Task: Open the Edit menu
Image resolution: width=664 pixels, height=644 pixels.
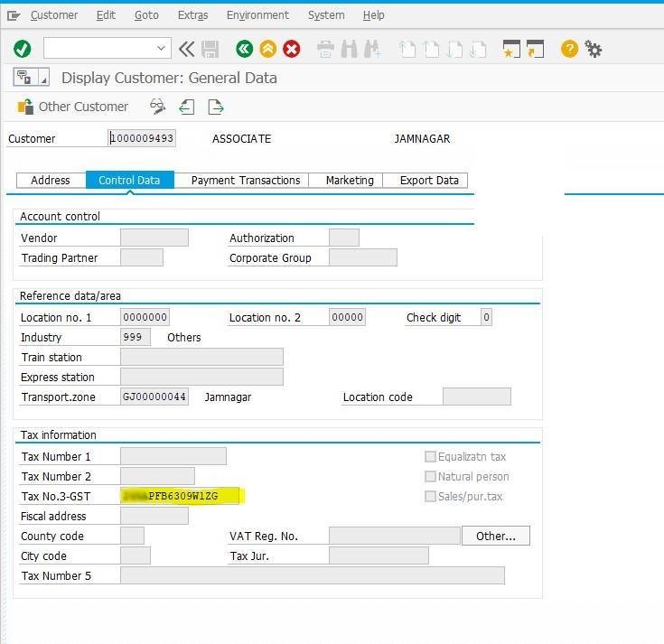Action: [106, 15]
